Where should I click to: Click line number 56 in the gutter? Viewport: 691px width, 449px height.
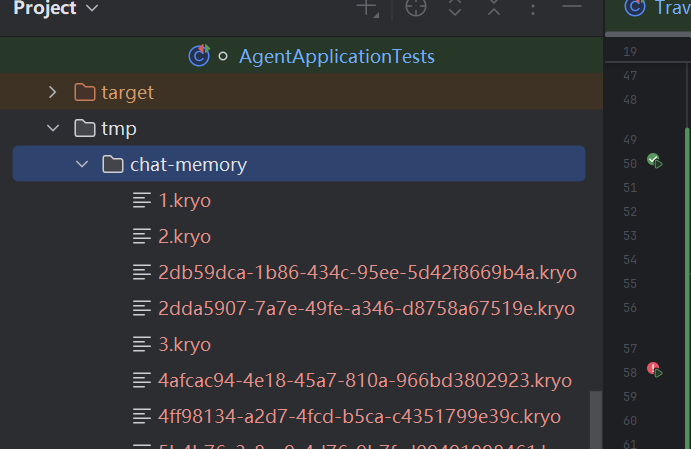630,308
